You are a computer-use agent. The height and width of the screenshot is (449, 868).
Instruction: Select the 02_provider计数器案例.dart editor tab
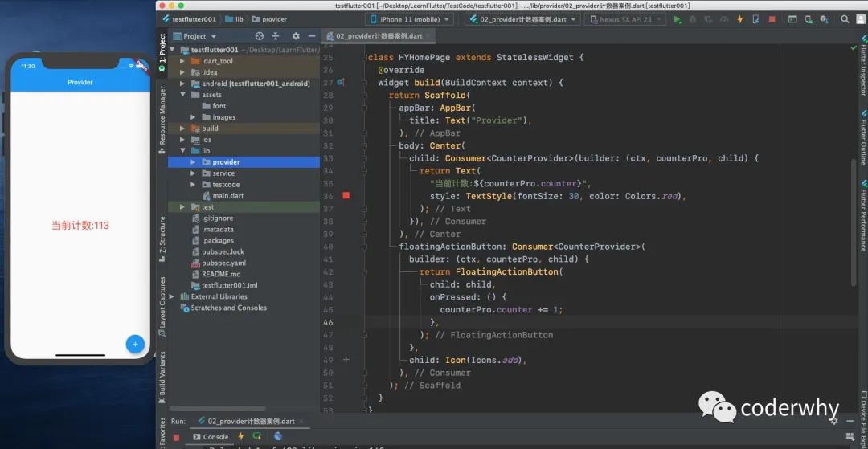(379, 36)
